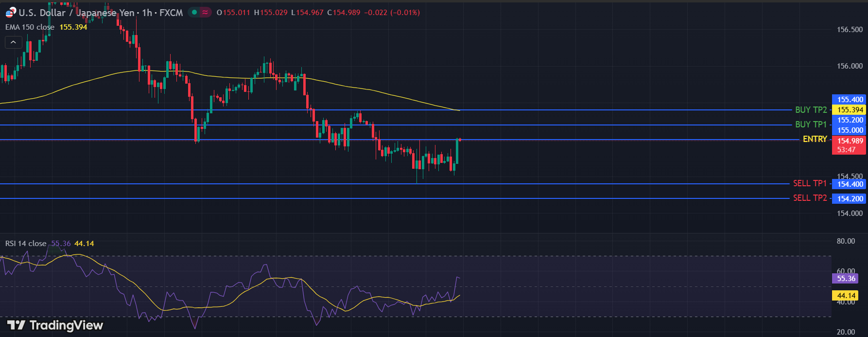Collapse the indicator legend with arrow button

click(13, 43)
